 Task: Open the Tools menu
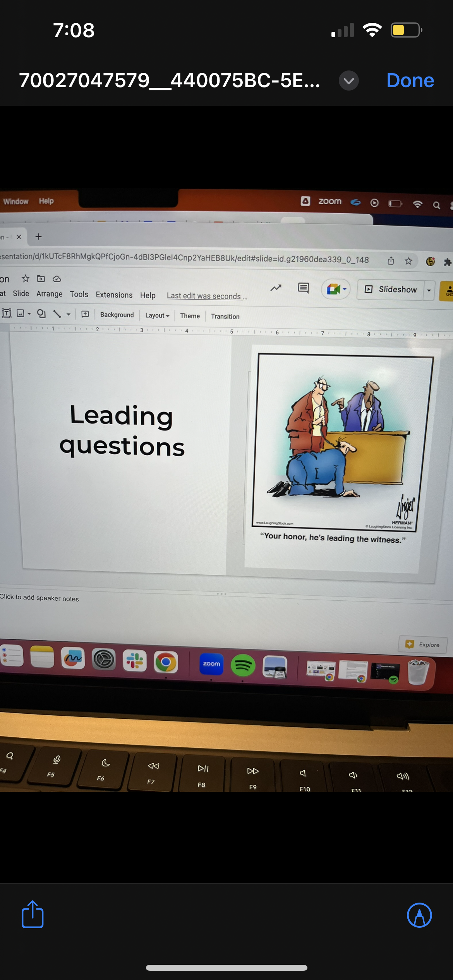click(79, 294)
